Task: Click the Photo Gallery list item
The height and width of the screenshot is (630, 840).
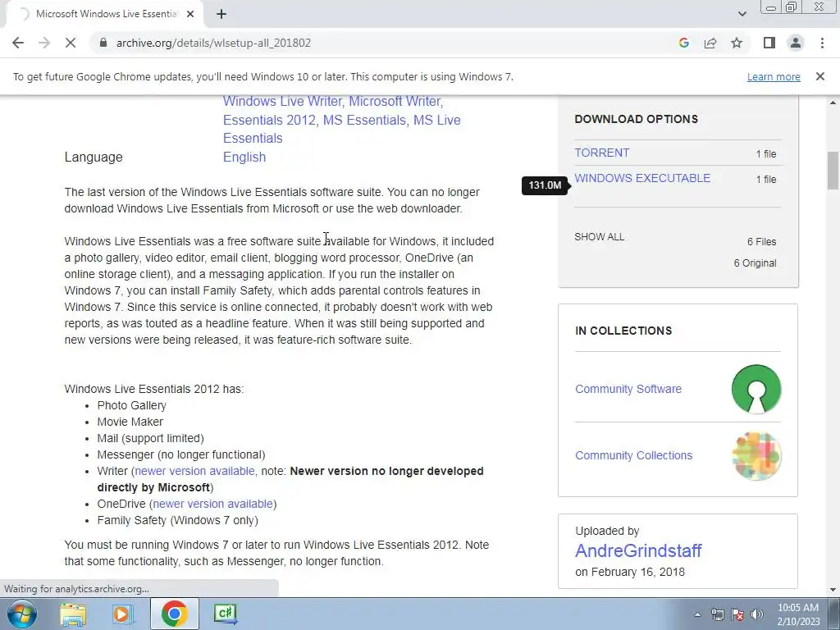Action: 132,405
